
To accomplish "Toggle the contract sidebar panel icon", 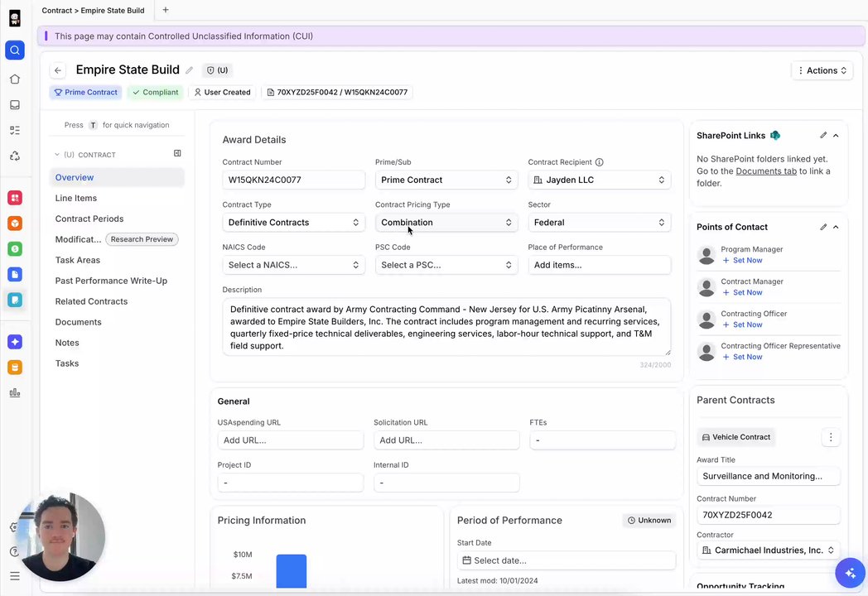I will (x=177, y=153).
